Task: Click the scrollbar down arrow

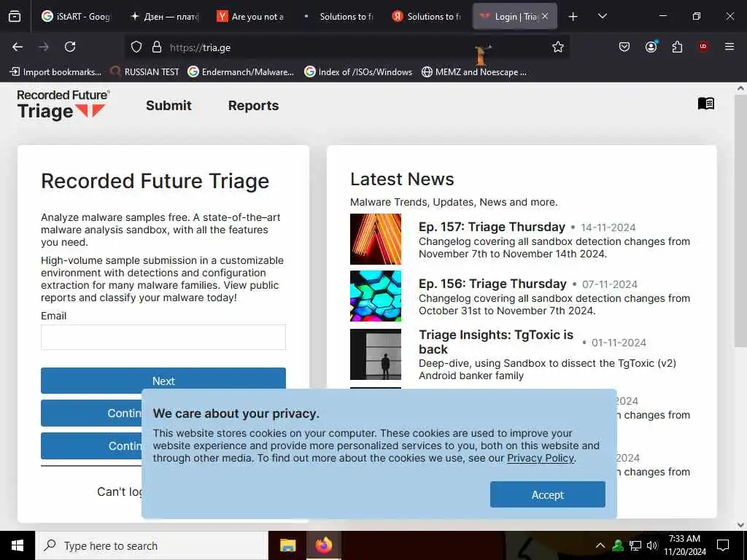Action: tap(740, 525)
